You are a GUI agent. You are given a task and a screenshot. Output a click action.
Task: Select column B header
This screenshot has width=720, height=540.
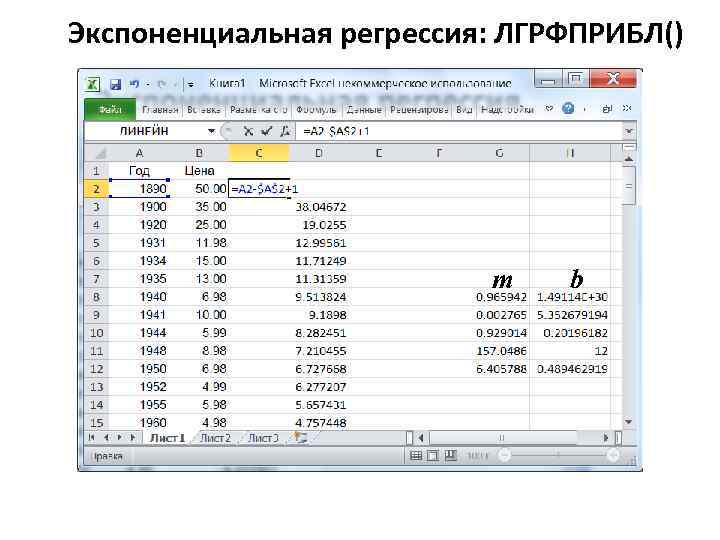tap(199, 153)
